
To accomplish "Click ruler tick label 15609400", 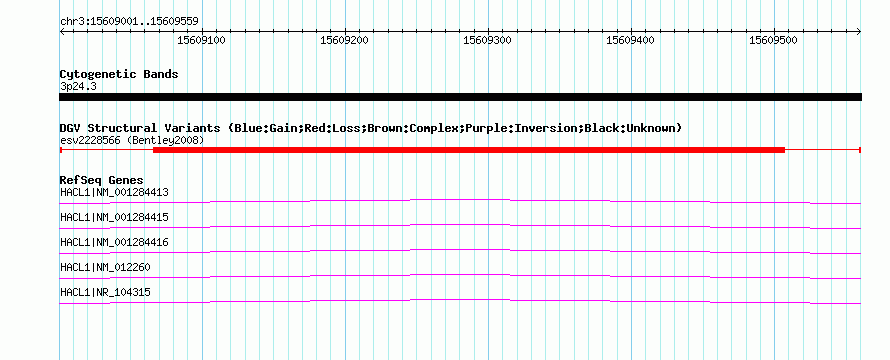I will pos(631,40).
